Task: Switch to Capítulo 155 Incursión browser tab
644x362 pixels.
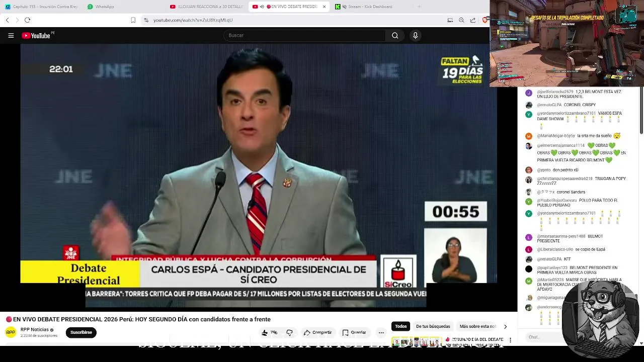Action: click(42, 7)
